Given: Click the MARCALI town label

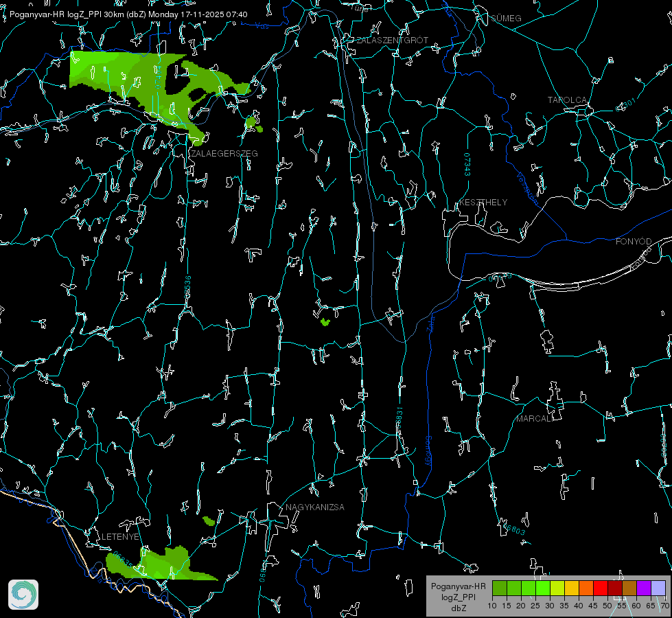Looking at the screenshot, I should point(534,419).
